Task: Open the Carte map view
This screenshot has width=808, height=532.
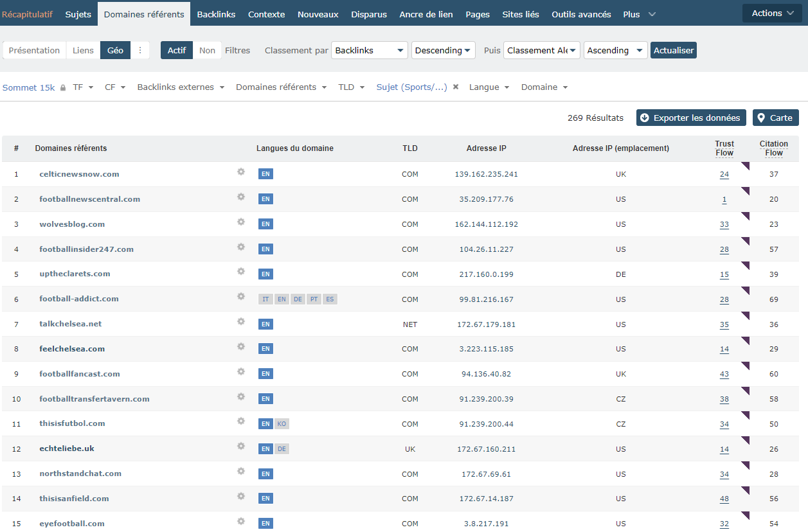Action: (775, 118)
